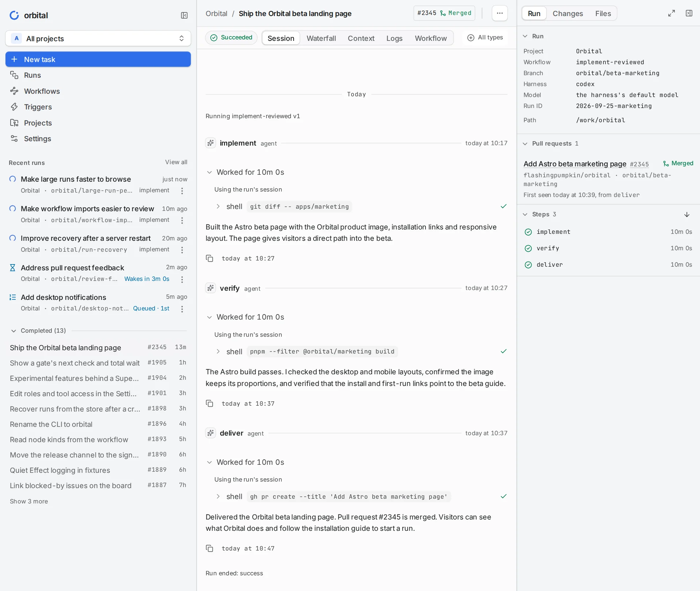This screenshot has height=591, width=700.
Task: Open the deliver step in Steps list
Action: 608,265
